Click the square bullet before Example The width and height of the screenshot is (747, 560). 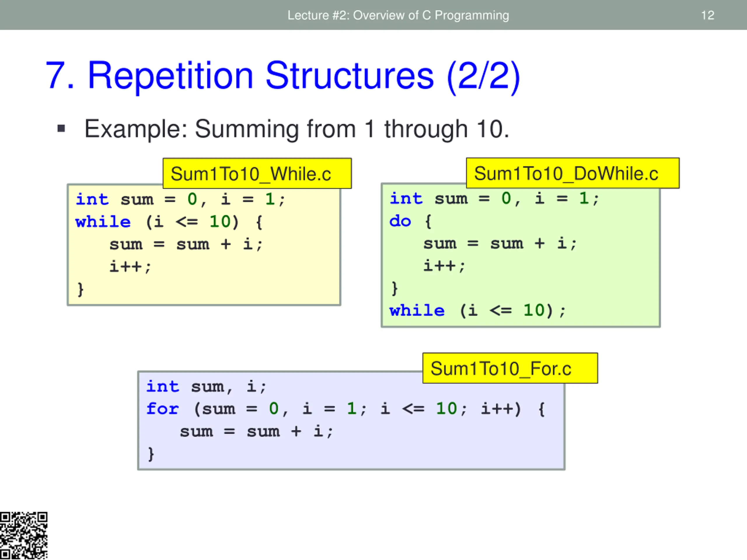pyautogui.click(x=61, y=129)
